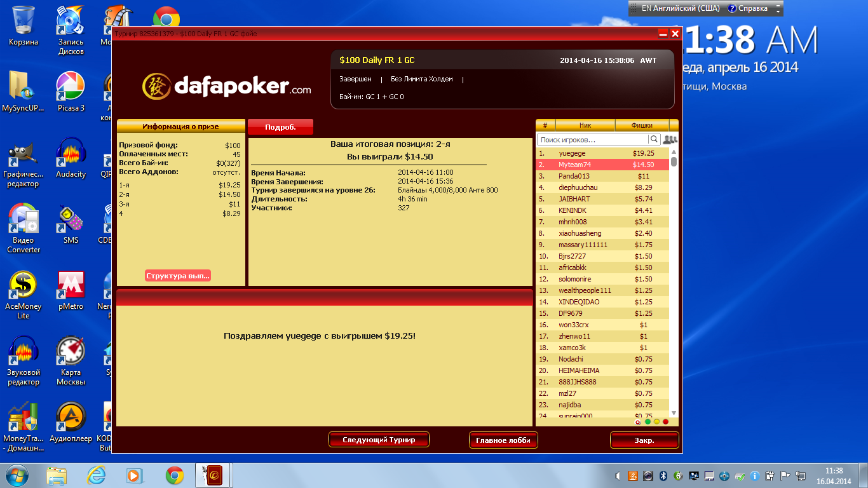This screenshot has height=488, width=868.
Task: Open the EN language switcher
Action: coord(675,8)
